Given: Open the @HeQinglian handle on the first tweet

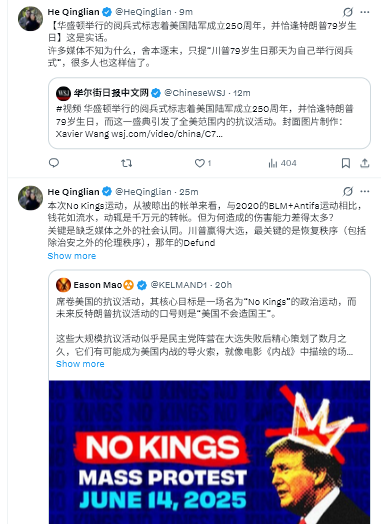Looking at the screenshot, I should (143, 12).
